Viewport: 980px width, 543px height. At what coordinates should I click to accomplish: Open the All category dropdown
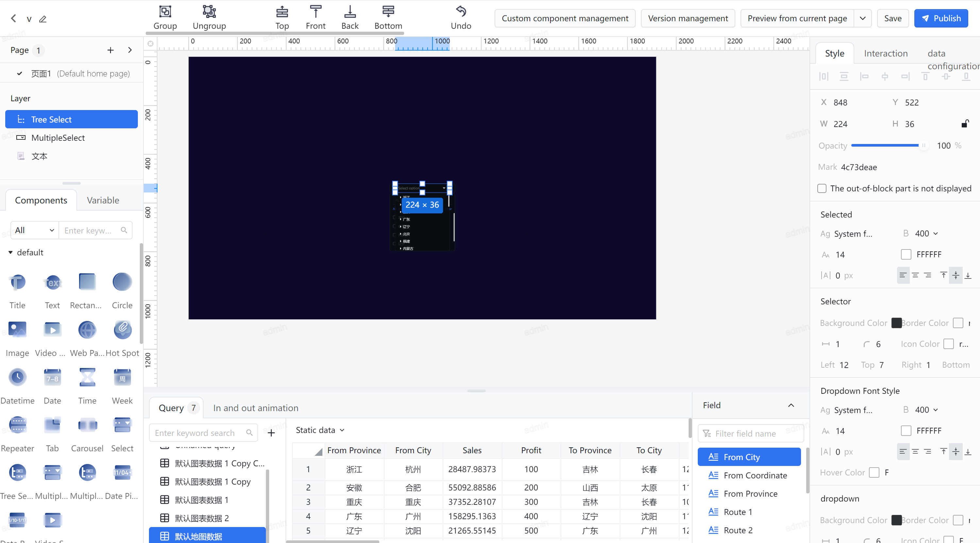[35, 231]
